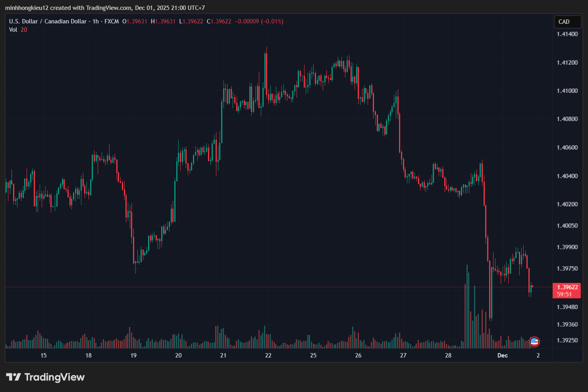Click the 15 date on time axis
This screenshot has height=392, width=588.
click(x=44, y=355)
